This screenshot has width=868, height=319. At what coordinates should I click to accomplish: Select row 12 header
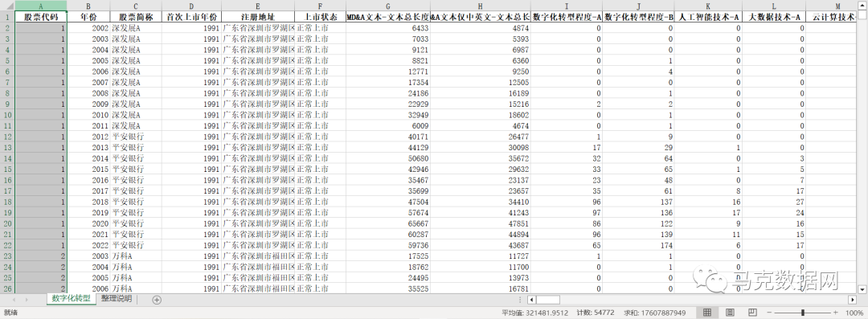7,137
